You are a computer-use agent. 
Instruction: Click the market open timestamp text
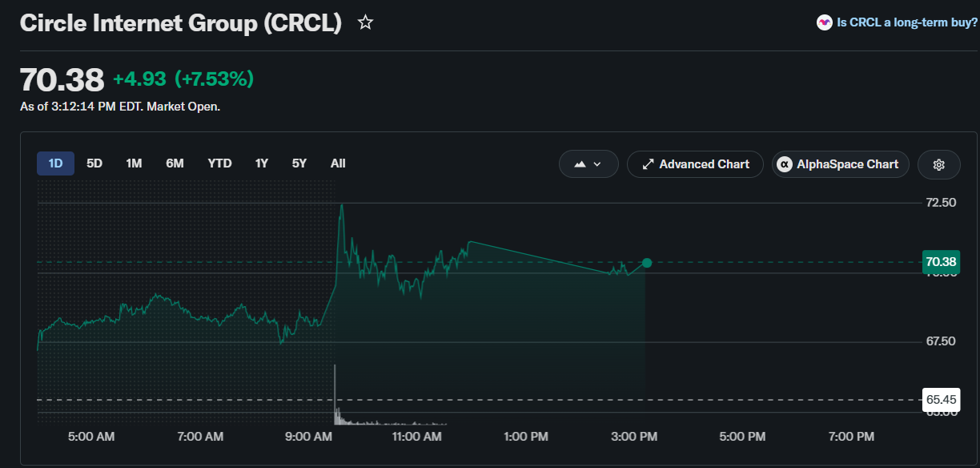pos(120,106)
